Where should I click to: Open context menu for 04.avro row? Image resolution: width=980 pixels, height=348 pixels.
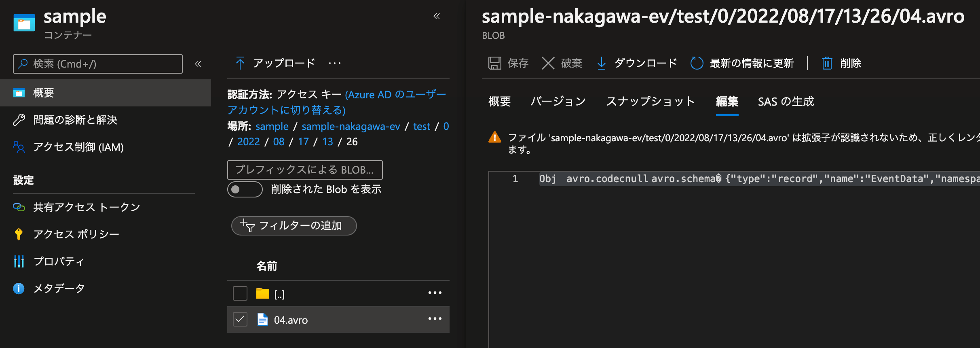point(435,318)
